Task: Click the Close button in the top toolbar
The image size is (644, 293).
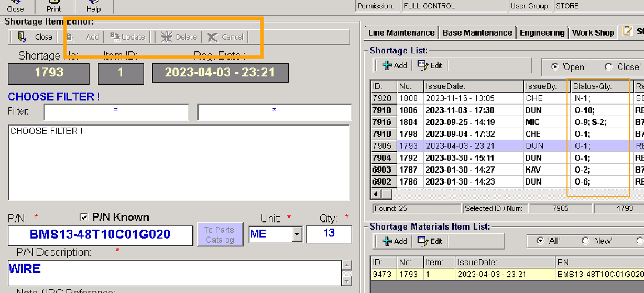Action: 15,6
